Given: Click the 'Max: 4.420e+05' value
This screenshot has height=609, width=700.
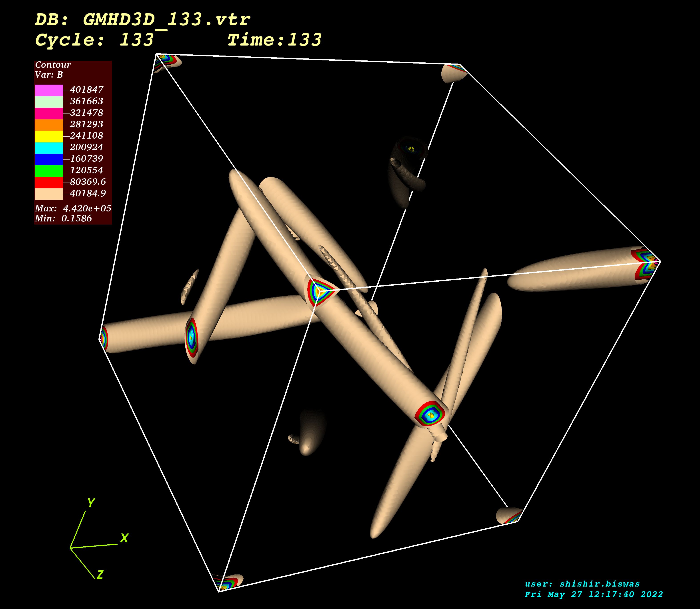Looking at the screenshot, I should click(73, 208).
